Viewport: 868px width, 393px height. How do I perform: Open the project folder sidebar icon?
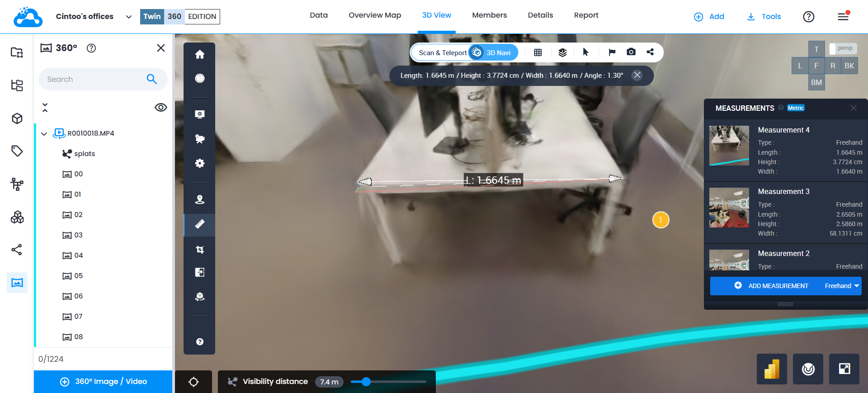click(x=17, y=52)
